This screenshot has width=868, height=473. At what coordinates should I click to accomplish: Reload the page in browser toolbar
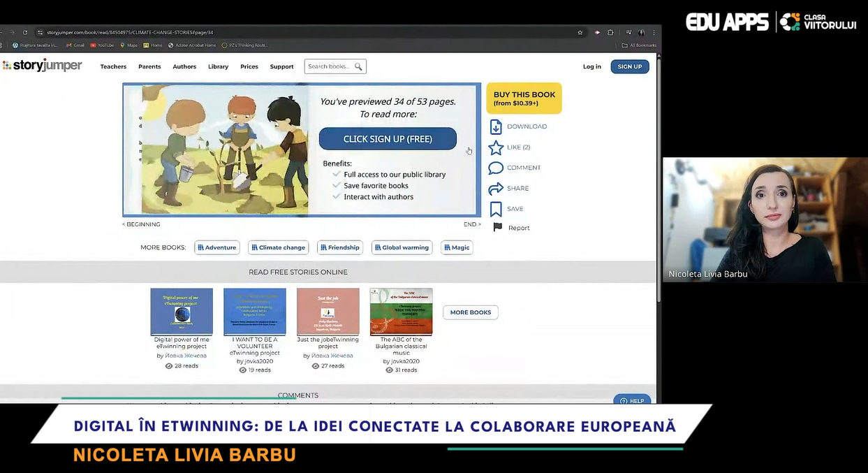pyautogui.click(x=25, y=32)
